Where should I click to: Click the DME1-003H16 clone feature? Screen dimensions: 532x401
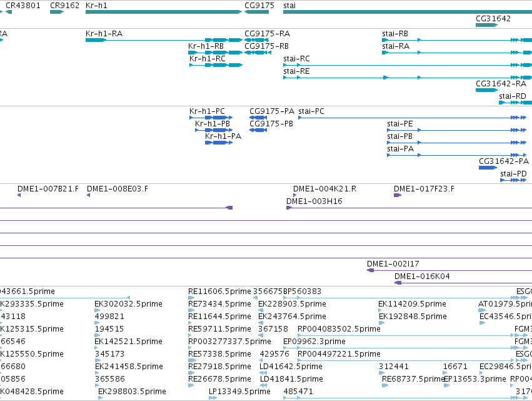[x=409, y=208]
